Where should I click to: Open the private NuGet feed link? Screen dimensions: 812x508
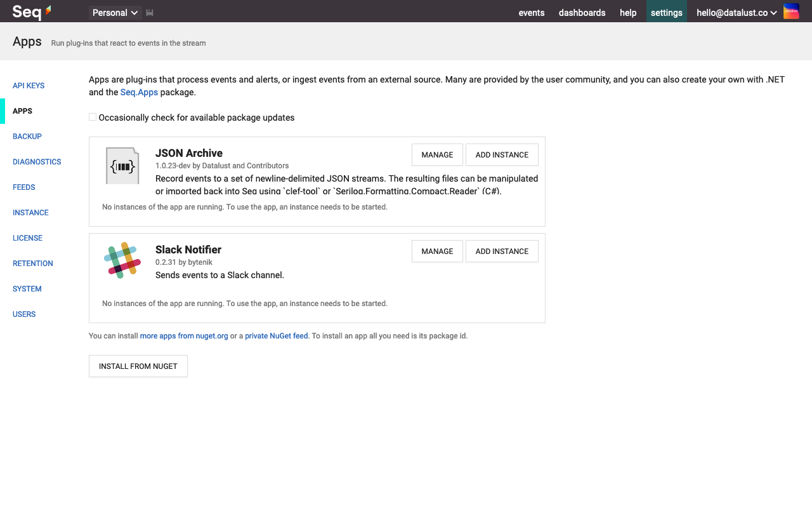(x=277, y=336)
